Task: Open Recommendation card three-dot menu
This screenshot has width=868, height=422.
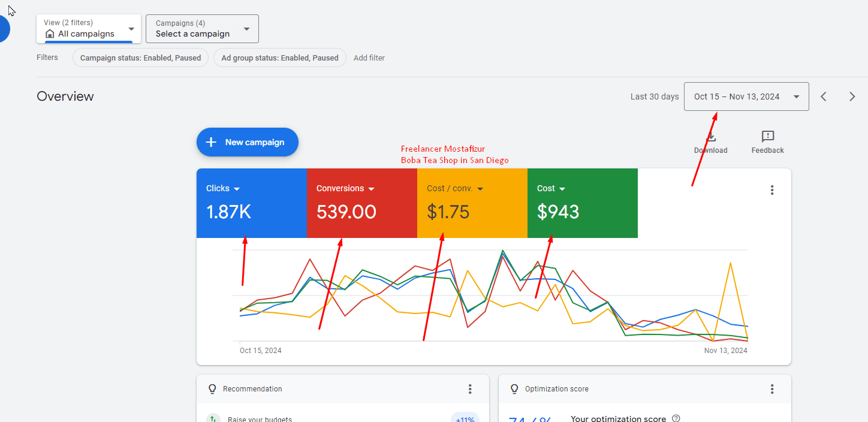Action: point(470,389)
